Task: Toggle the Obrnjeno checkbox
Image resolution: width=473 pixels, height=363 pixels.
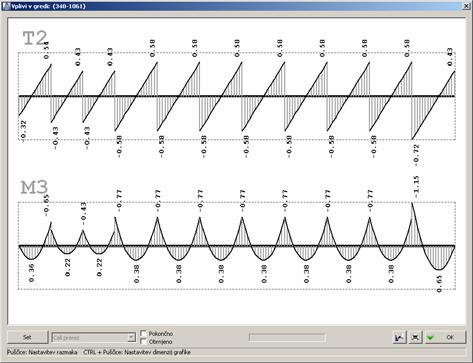Action: 144,341
